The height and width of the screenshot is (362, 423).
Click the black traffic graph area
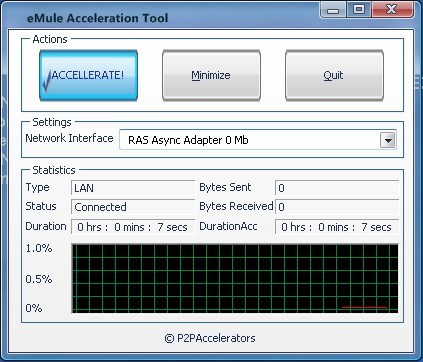tap(235, 278)
